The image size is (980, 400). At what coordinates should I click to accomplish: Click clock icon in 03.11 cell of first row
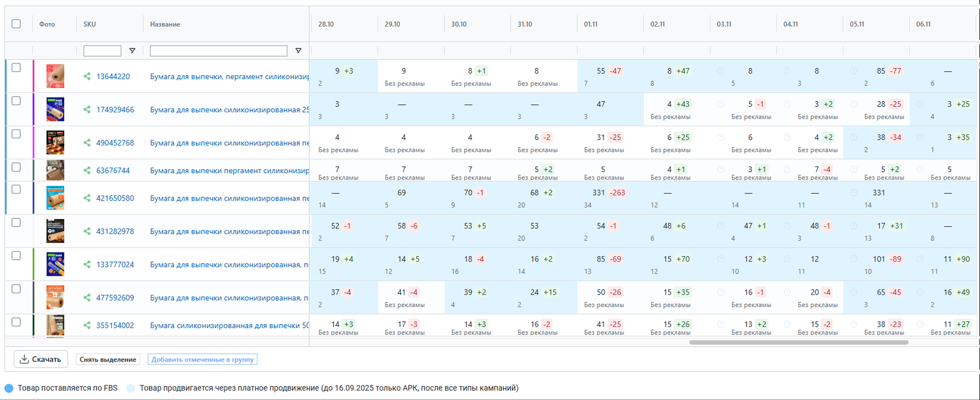pos(721,71)
